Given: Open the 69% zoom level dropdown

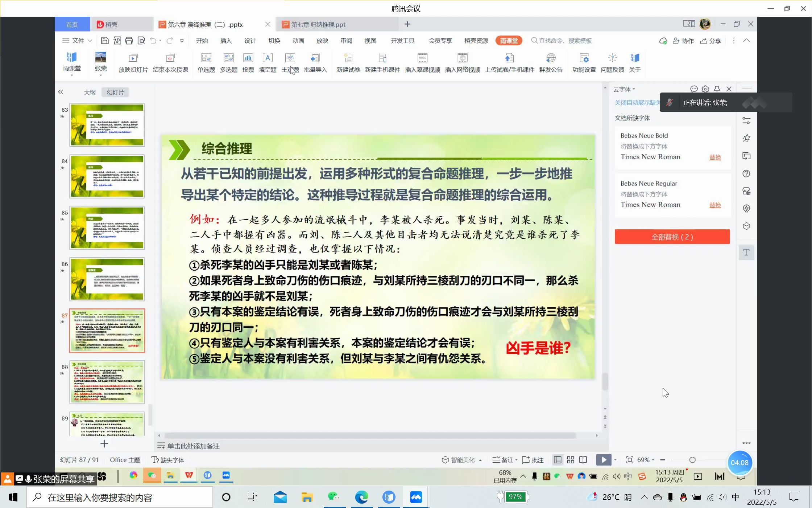Looking at the screenshot, I should 652,460.
